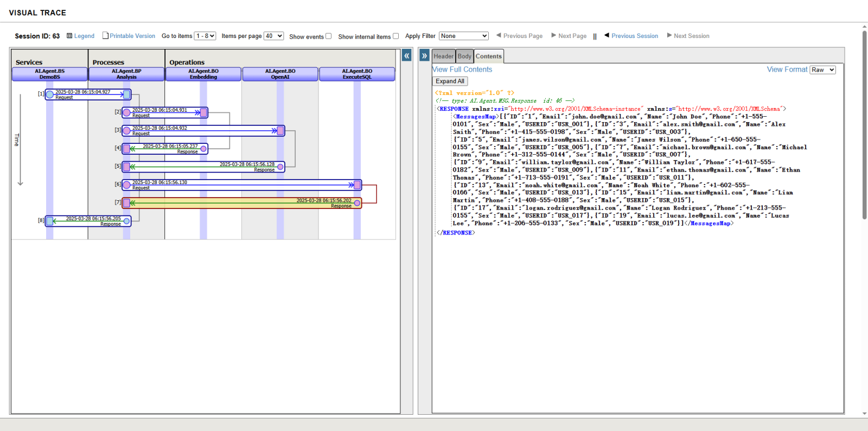The height and width of the screenshot is (431, 868).
Task: Open the Go to items dropdown
Action: coord(205,36)
